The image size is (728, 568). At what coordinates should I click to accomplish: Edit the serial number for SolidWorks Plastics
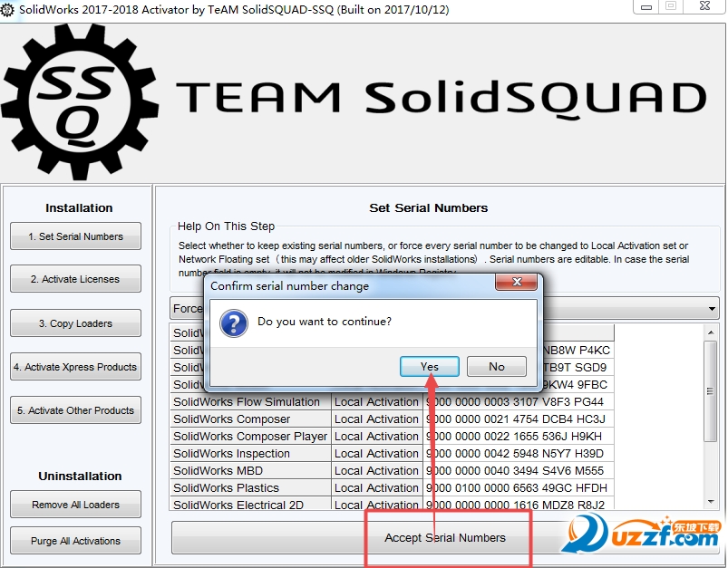click(519, 487)
